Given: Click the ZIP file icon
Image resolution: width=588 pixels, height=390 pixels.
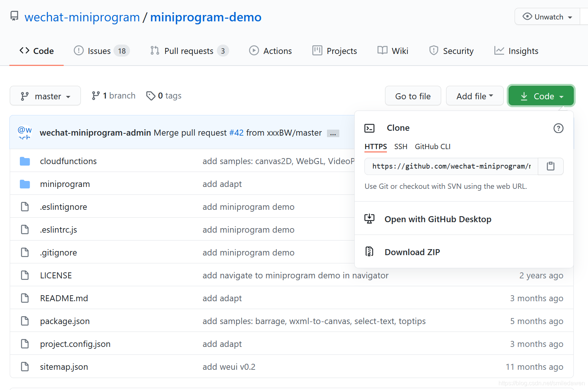Looking at the screenshot, I should (369, 251).
